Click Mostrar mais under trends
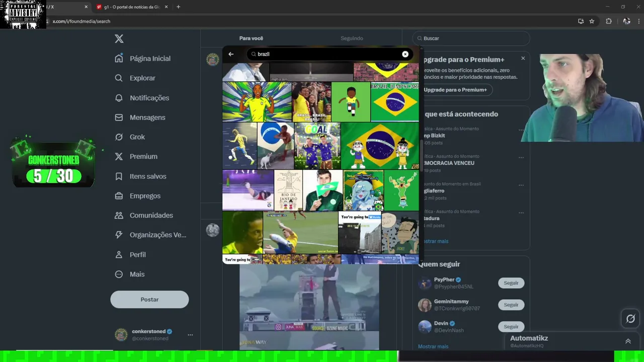This screenshot has width=644, height=362. [435, 241]
